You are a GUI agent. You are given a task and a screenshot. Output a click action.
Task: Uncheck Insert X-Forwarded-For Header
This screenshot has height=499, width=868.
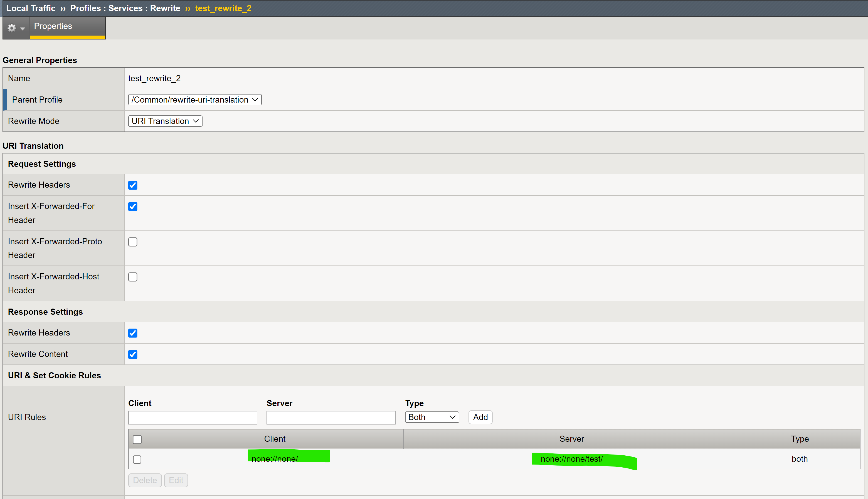tap(133, 206)
